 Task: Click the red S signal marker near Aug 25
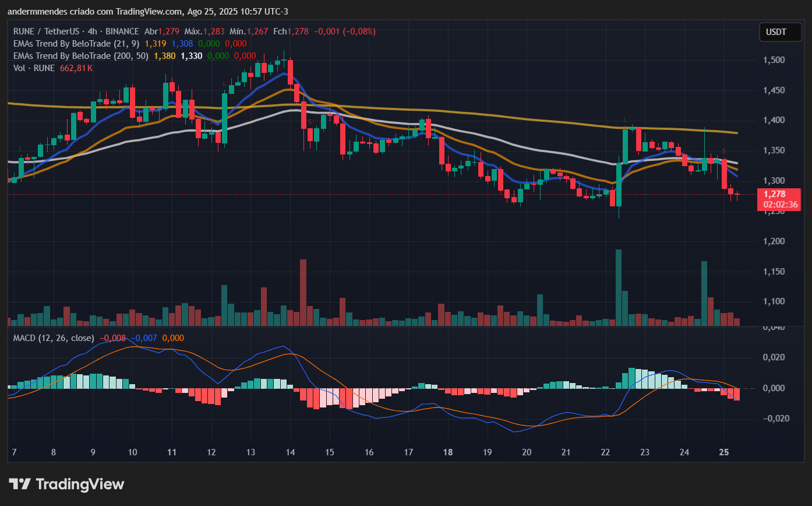(724, 152)
